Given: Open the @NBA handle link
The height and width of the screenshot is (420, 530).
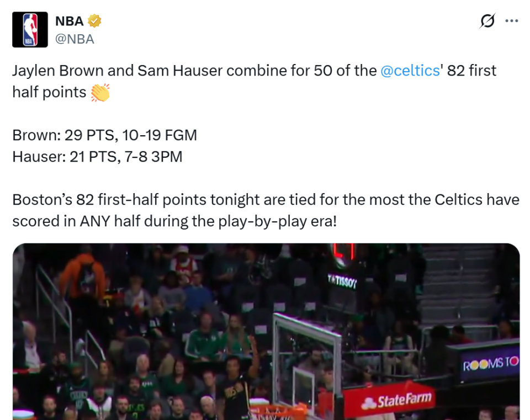Looking at the screenshot, I should [x=75, y=39].
